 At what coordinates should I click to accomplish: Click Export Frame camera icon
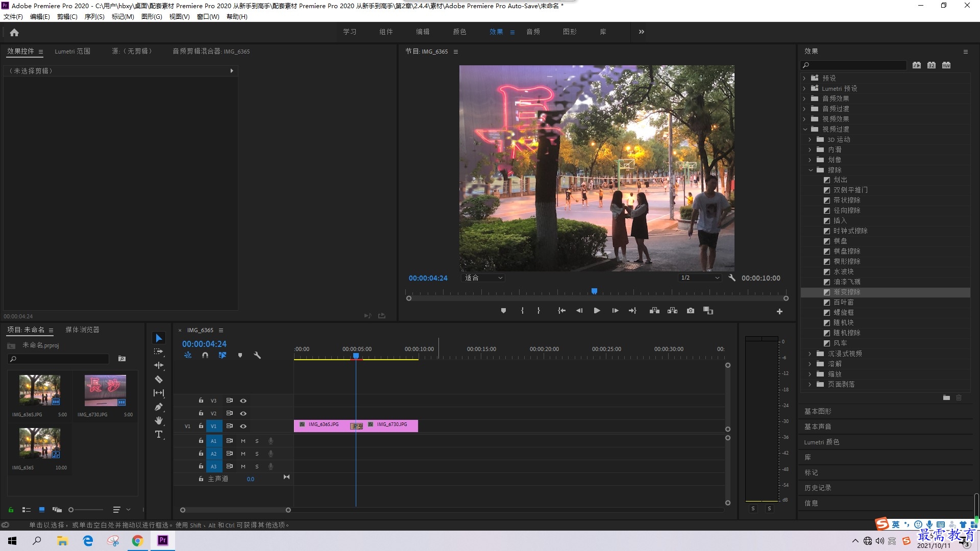[691, 311]
